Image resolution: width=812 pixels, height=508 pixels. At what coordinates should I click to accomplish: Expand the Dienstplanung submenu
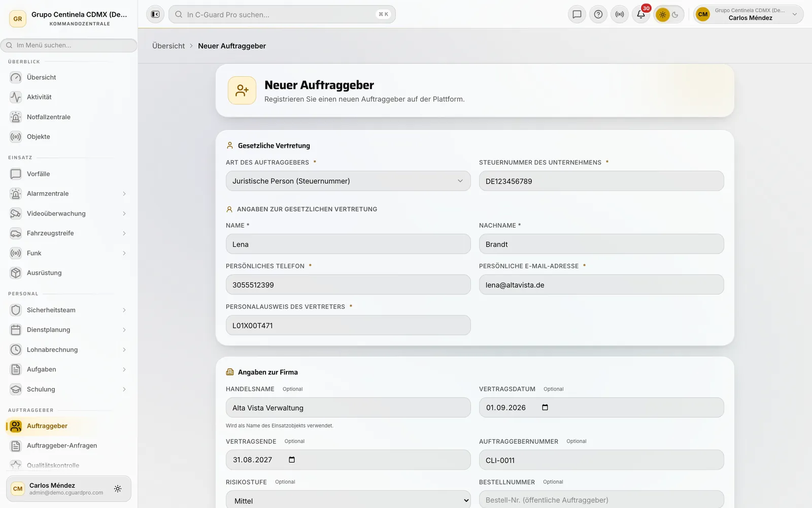click(124, 330)
